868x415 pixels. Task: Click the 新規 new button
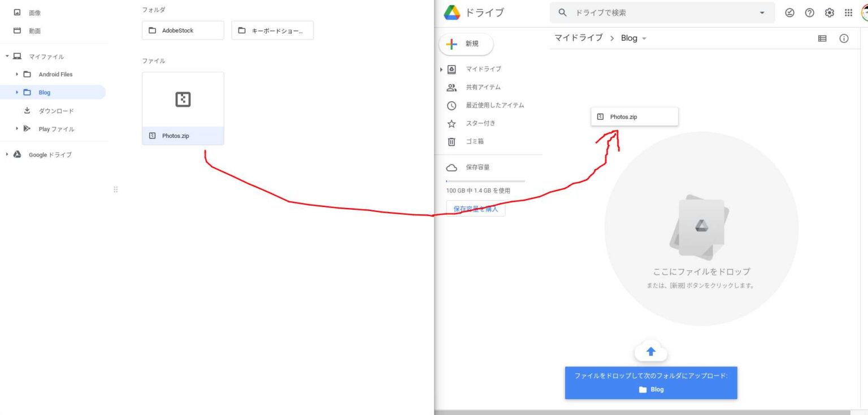[x=466, y=44]
